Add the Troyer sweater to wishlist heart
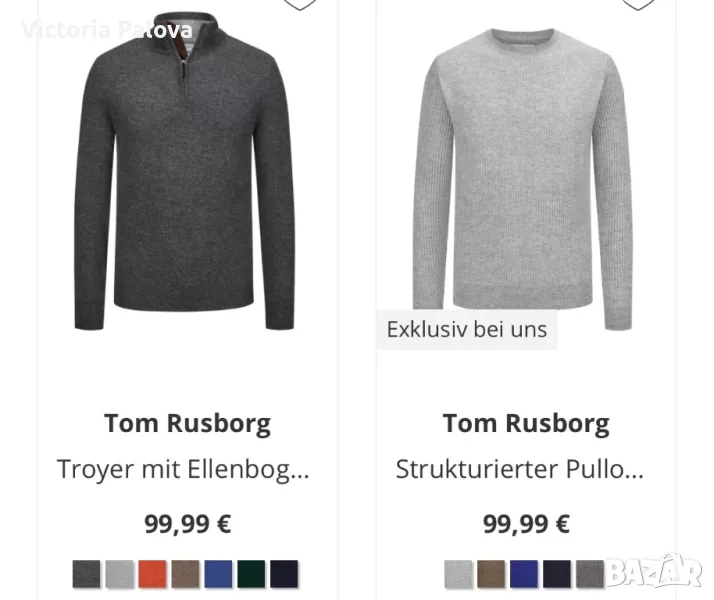 300,4
